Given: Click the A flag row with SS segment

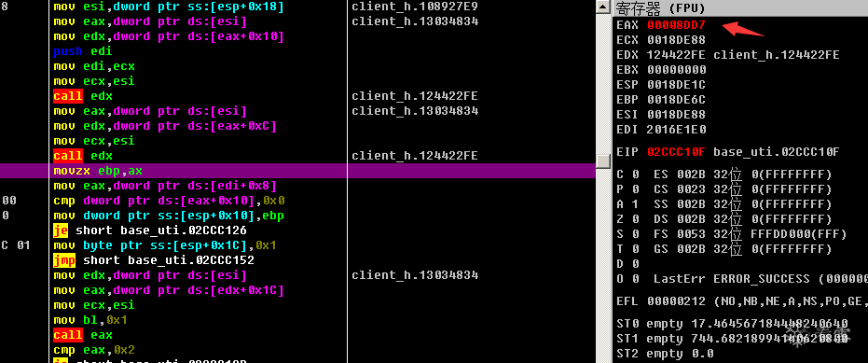Looking at the screenshot, I should tap(724, 204).
